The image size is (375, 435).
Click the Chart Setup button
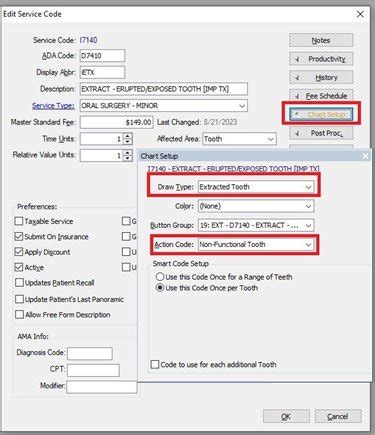321,114
